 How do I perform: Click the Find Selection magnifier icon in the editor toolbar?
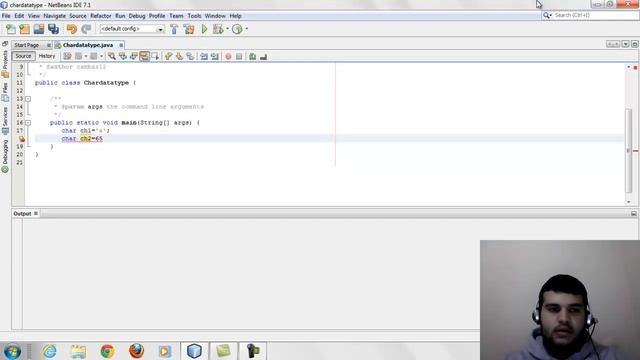pyautogui.click(x=111, y=56)
